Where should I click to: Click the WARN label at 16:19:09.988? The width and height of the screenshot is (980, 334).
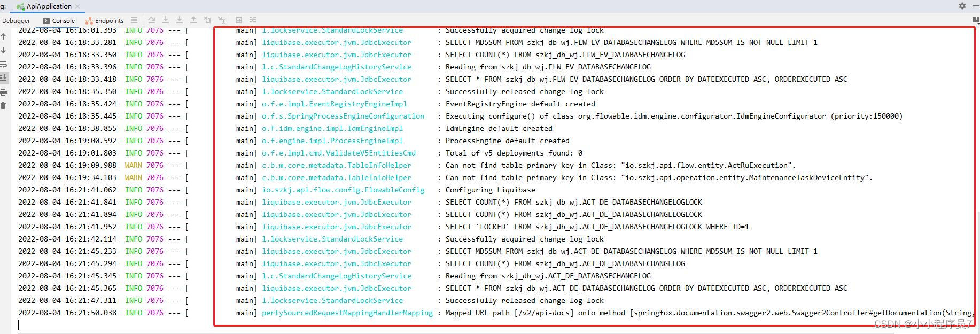tap(134, 165)
